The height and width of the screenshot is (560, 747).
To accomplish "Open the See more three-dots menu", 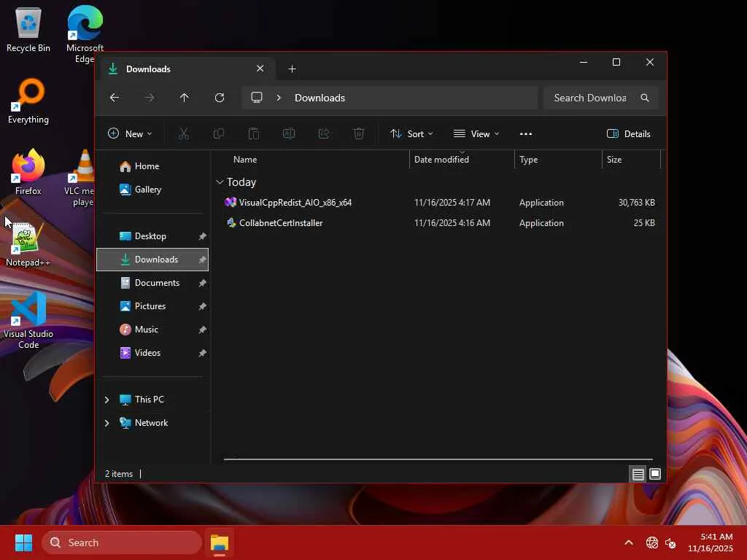I will [x=526, y=134].
